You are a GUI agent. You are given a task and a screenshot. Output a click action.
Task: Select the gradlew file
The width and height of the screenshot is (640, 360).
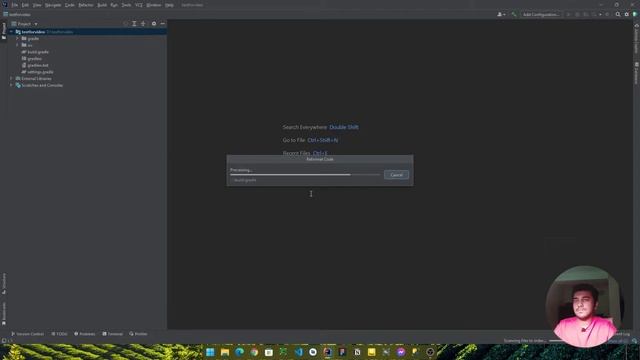click(34, 58)
